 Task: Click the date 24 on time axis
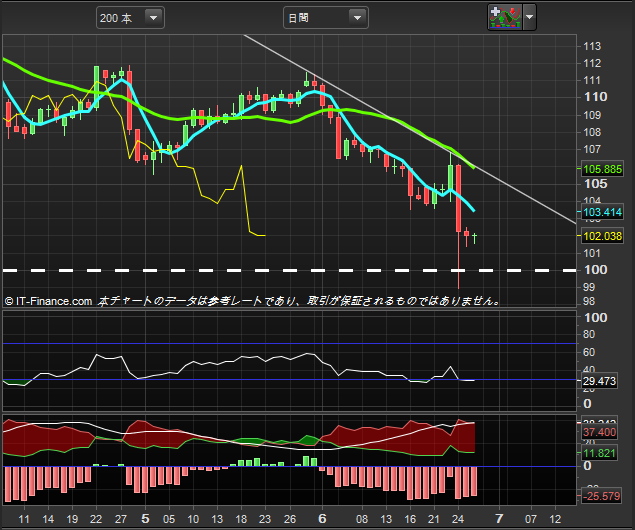pyautogui.click(x=458, y=519)
